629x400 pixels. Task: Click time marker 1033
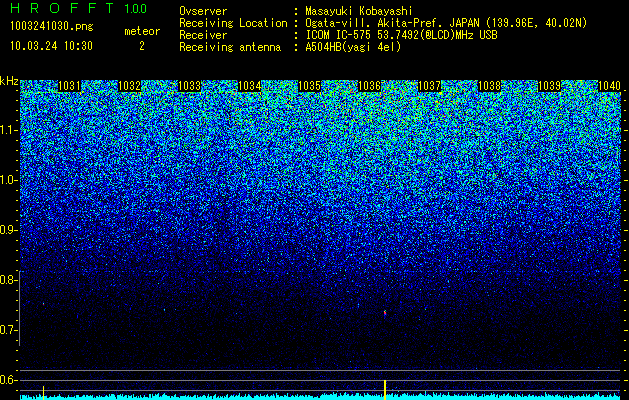point(189,86)
